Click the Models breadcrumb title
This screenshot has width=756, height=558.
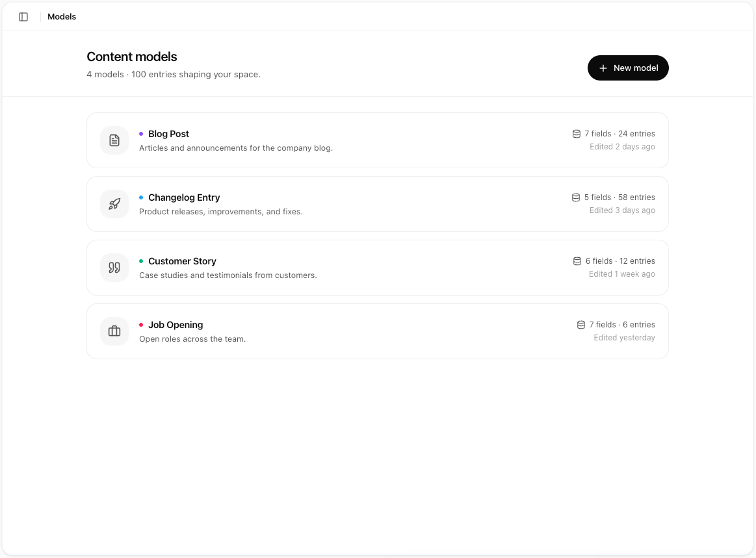click(62, 17)
